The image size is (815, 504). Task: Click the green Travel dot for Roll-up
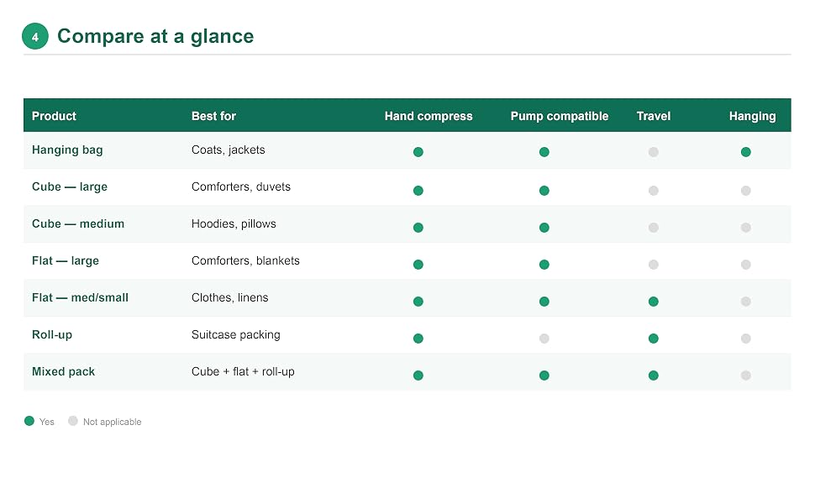pos(654,339)
